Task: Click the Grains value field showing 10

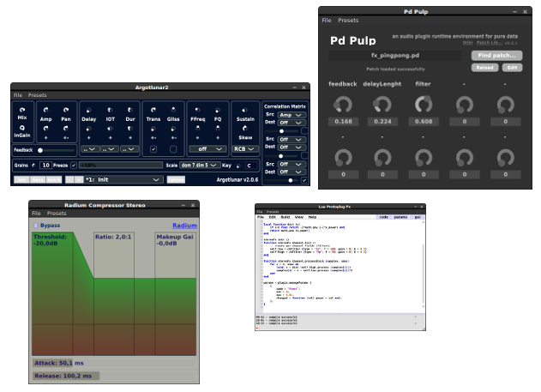Action: (x=45, y=165)
